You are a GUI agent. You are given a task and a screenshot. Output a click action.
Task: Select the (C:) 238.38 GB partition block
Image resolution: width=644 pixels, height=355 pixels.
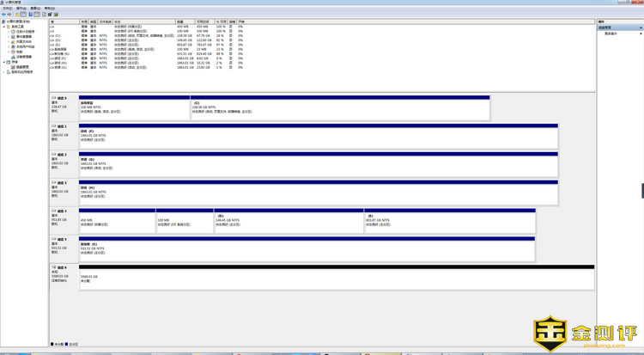tap(339, 108)
